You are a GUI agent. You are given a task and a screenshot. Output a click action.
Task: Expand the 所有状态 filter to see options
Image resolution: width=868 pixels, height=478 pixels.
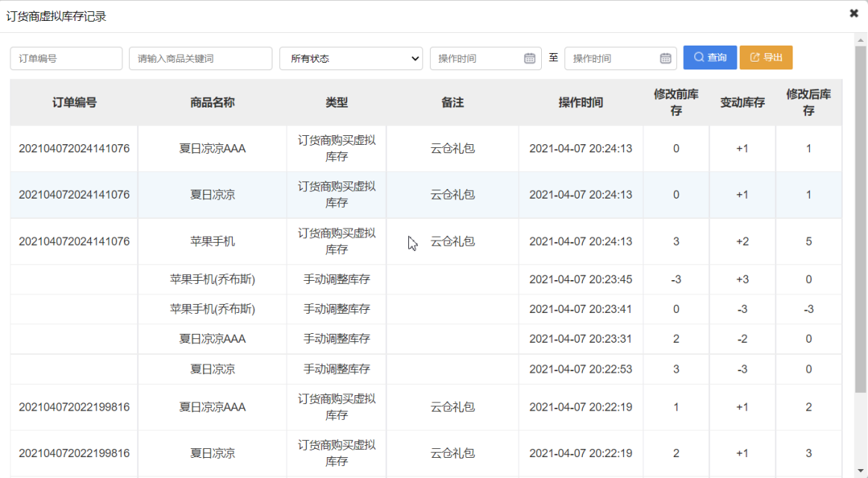tap(351, 58)
